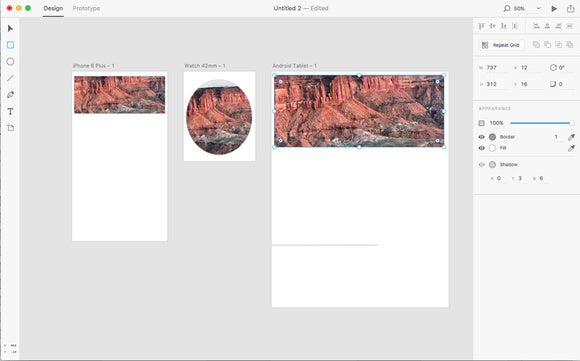Open the 50% zoom dropdown arrow
This screenshot has height=361, width=580.
point(539,8)
